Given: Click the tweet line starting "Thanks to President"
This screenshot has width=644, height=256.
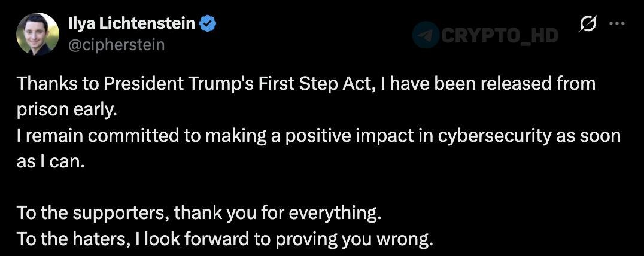Looking at the screenshot, I should coord(305,84).
